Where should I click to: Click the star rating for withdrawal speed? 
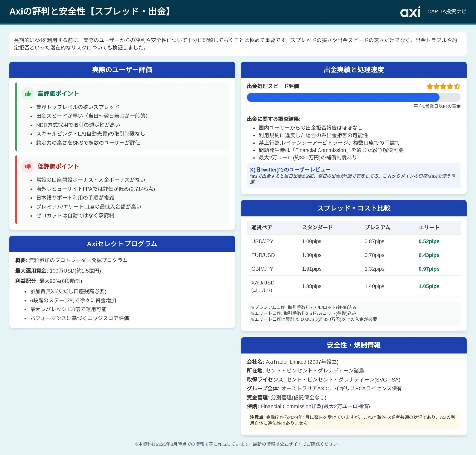443,86
